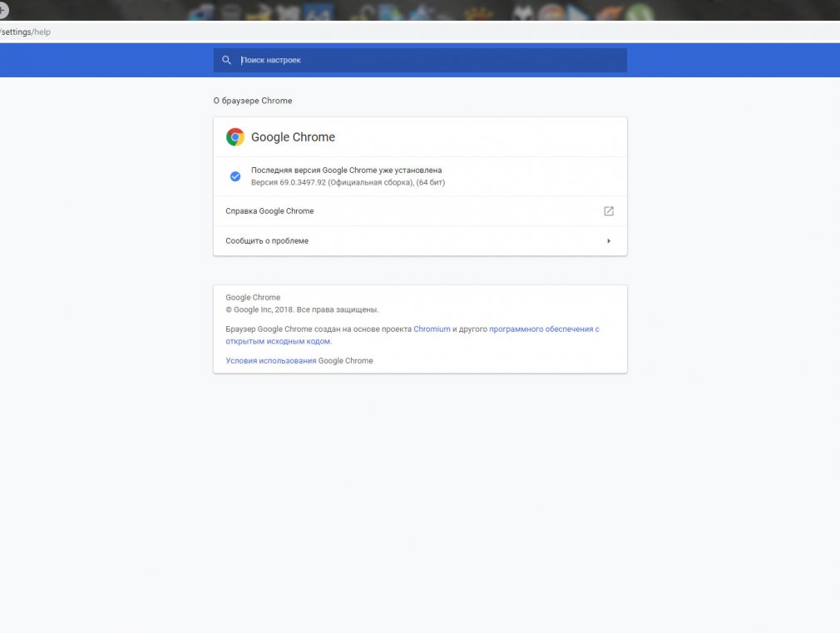Click the blue checkmark update status icon

(x=235, y=176)
